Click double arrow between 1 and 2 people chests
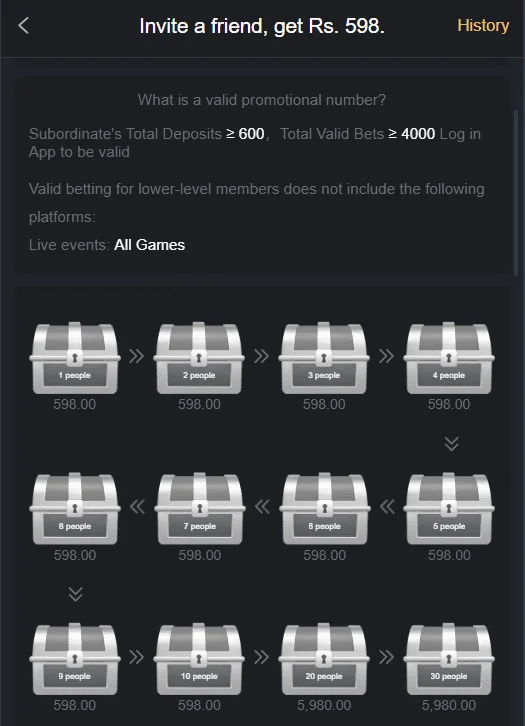Screen dimensions: 525x726 click(x=137, y=356)
